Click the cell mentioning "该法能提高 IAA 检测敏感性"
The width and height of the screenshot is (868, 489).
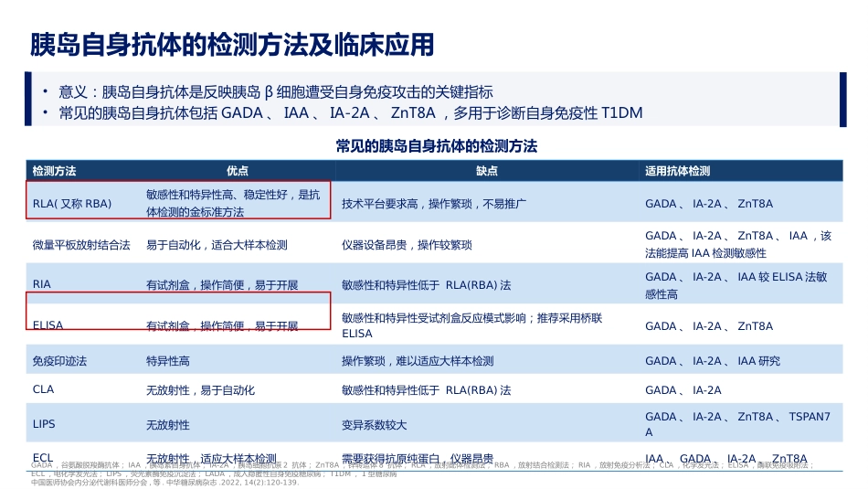738,244
